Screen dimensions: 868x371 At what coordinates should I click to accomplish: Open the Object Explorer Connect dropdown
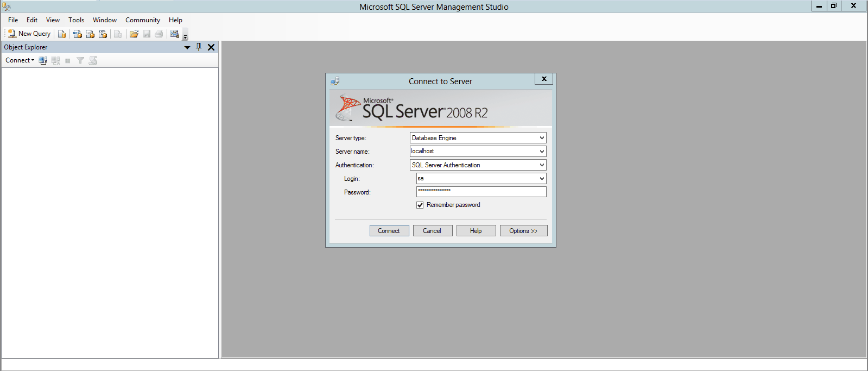(x=20, y=60)
